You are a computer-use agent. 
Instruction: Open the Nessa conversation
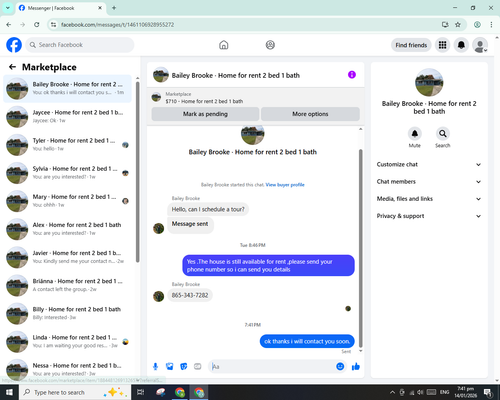[68, 369]
